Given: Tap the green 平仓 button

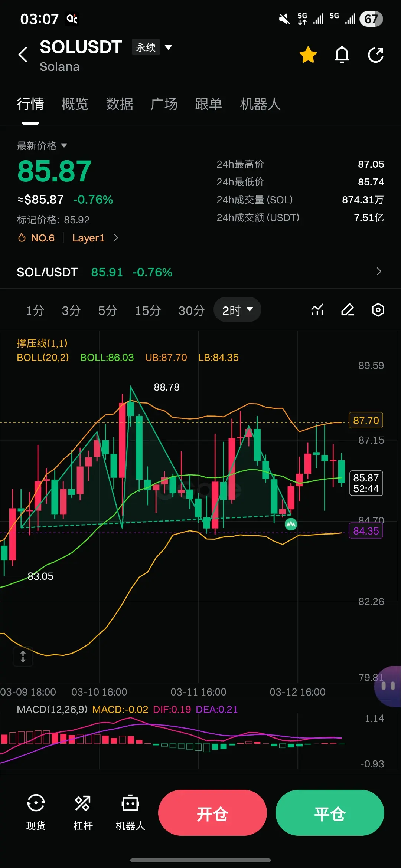Looking at the screenshot, I should pos(330,813).
